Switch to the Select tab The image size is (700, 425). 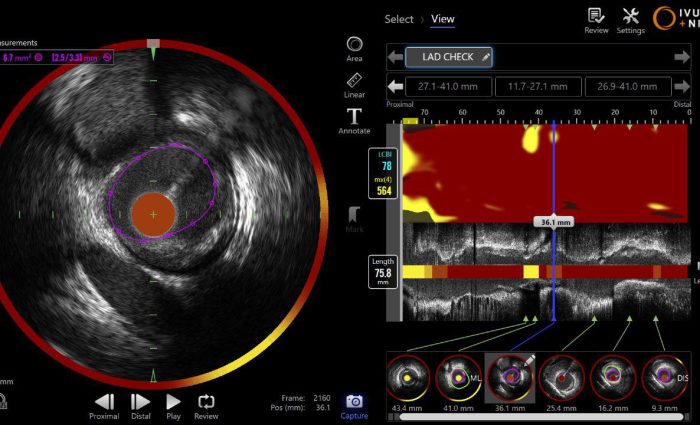[x=399, y=19]
